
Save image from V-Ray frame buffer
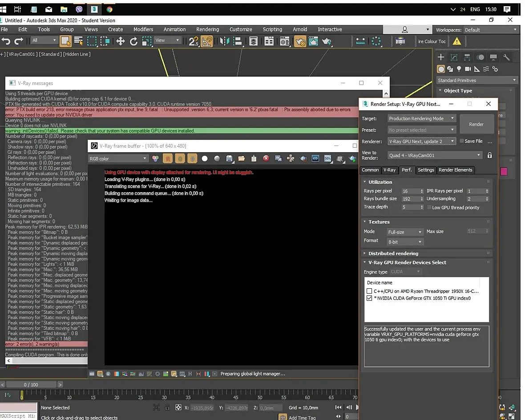229,158
